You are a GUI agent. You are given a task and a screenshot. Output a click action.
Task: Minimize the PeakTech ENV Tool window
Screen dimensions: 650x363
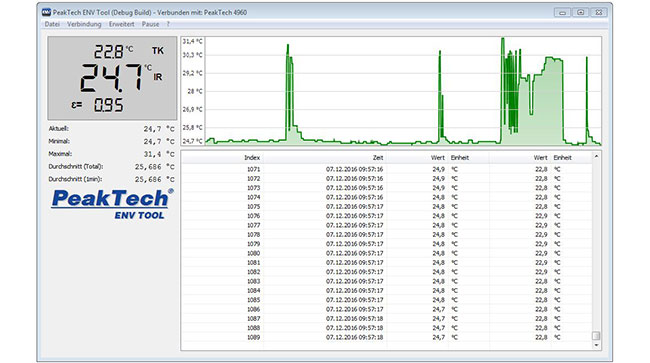[x=562, y=12]
